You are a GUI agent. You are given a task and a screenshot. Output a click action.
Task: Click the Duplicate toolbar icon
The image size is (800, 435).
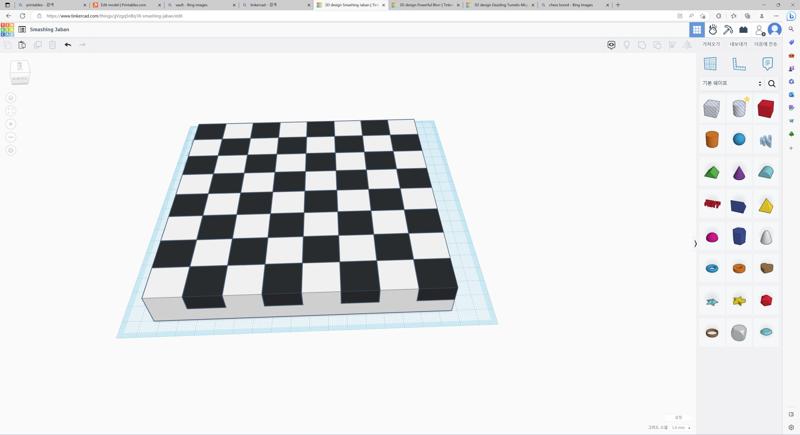(37, 45)
